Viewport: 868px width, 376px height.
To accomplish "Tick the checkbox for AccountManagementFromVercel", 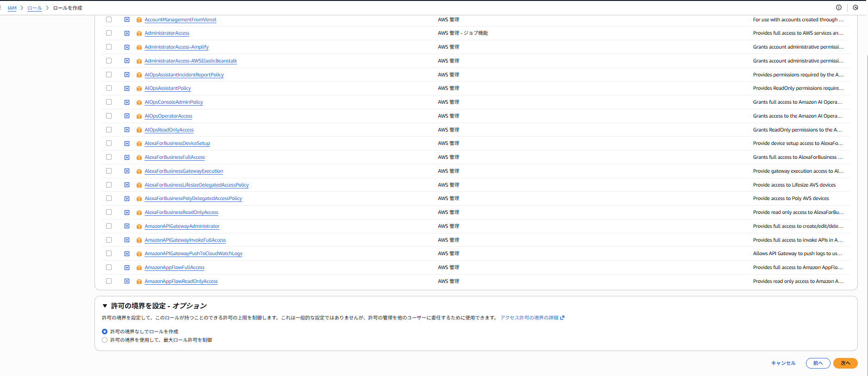I will (109, 19).
